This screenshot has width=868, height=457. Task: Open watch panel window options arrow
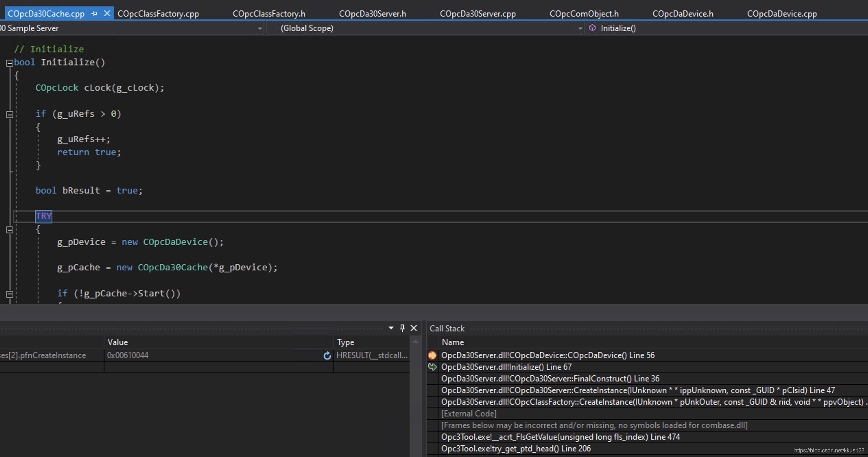[x=391, y=328]
